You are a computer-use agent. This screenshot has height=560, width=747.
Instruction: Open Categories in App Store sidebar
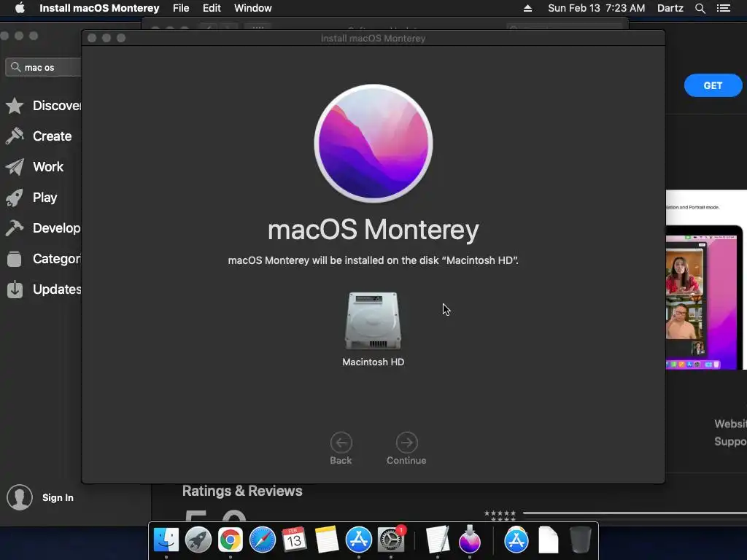tap(43, 259)
